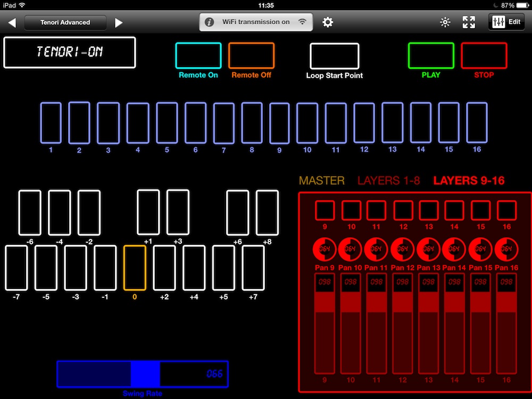Select step pad 11
The image size is (532, 399).
tap(336, 123)
